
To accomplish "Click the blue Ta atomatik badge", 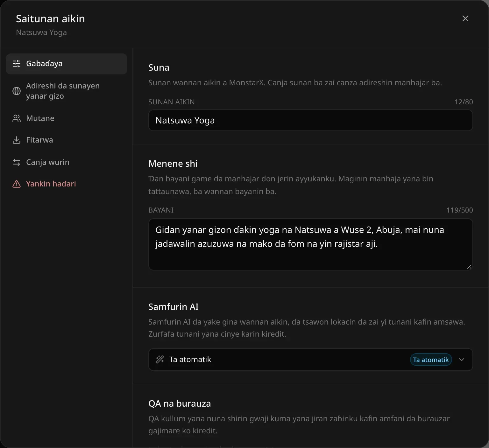I will (431, 360).
